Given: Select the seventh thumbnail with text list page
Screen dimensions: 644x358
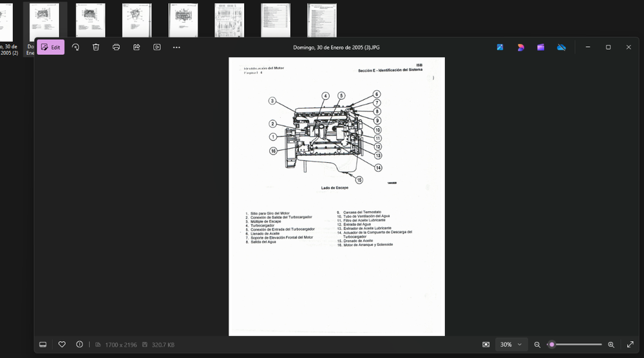Looking at the screenshot, I should pos(276,20).
